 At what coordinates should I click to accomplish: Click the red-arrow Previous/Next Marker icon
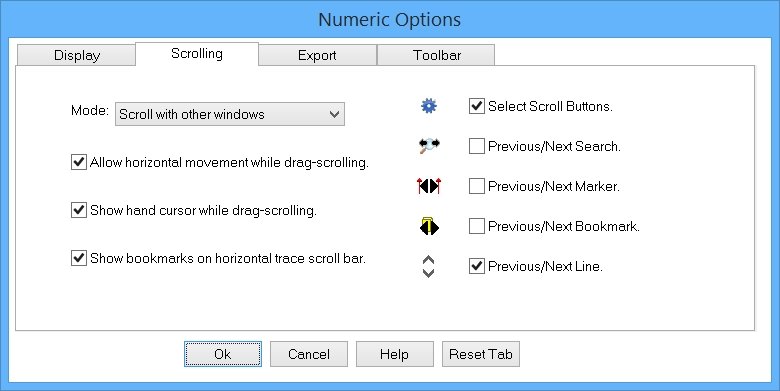[429, 186]
